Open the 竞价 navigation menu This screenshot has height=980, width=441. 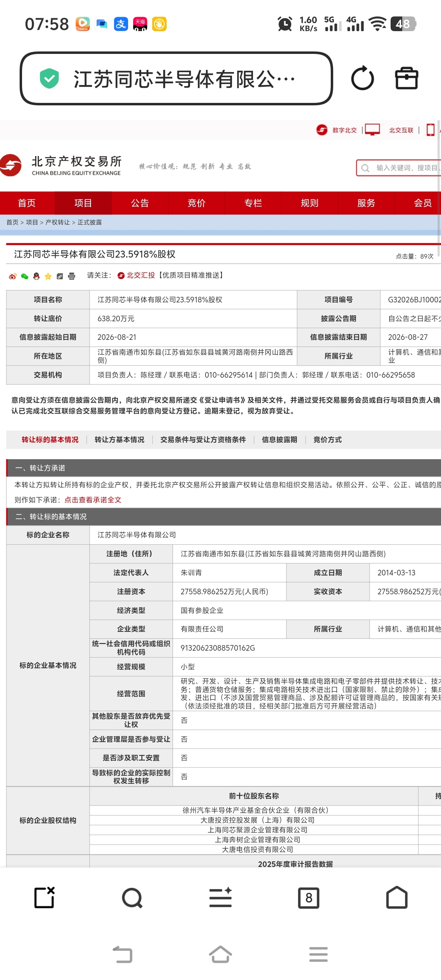tap(196, 203)
